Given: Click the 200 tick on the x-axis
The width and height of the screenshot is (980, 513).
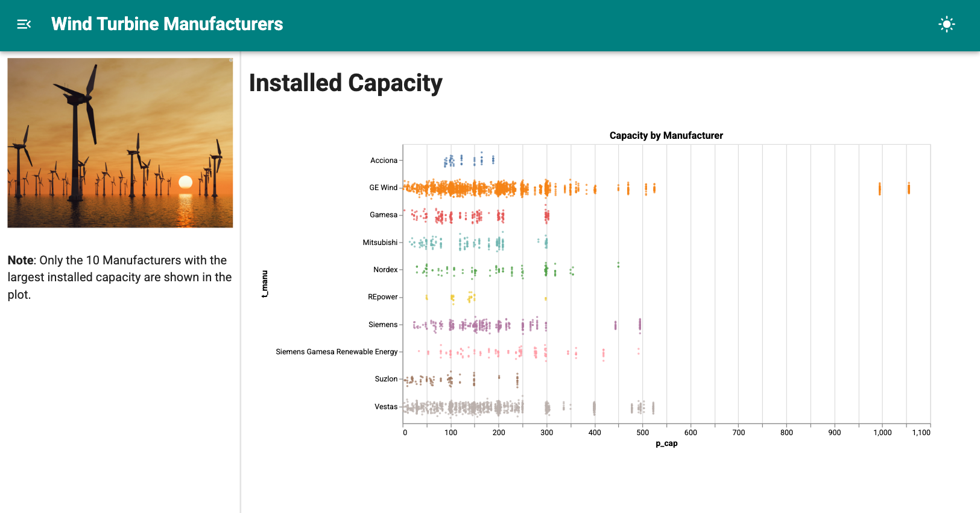Looking at the screenshot, I should [x=499, y=433].
